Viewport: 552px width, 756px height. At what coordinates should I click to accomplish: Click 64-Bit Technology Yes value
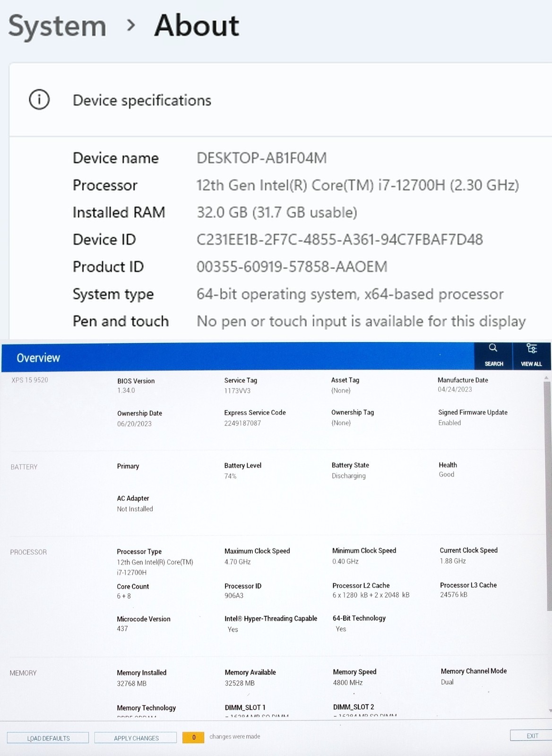341,629
